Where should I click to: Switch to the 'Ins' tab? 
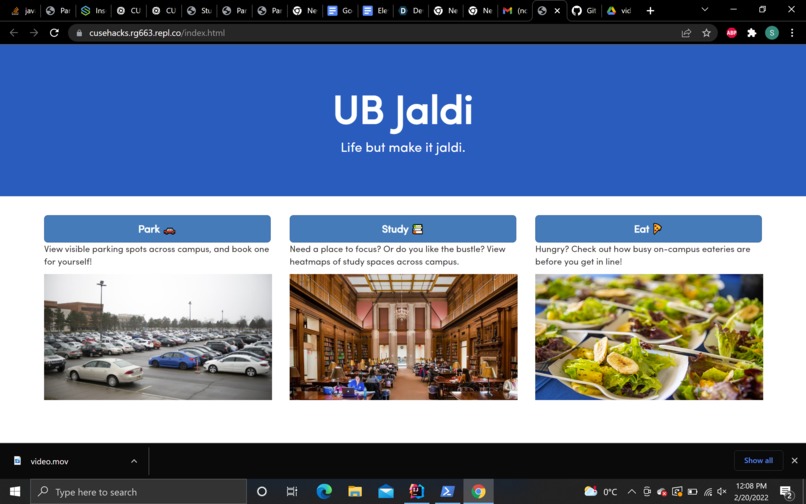(x=93, y=11)
